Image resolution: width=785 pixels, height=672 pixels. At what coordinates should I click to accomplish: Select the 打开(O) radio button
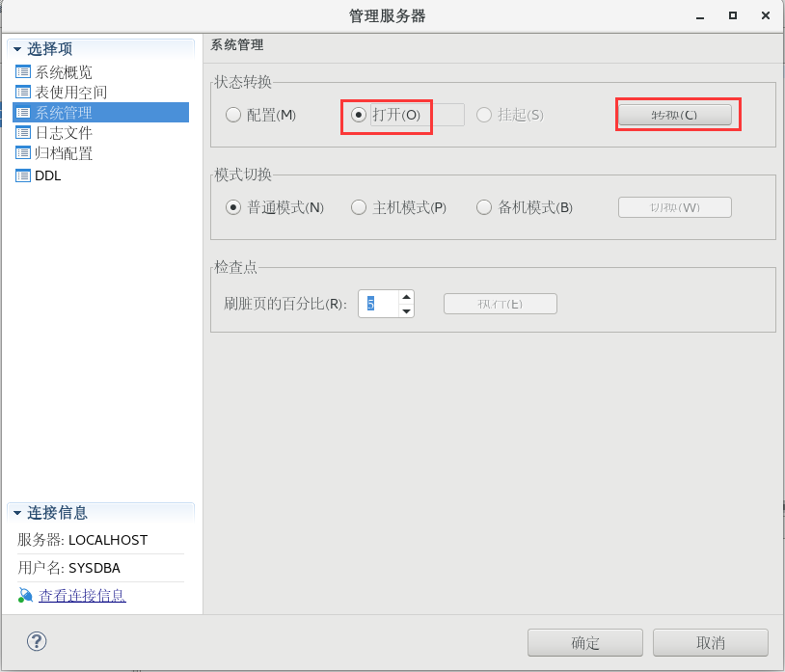[x=359, y=115]
